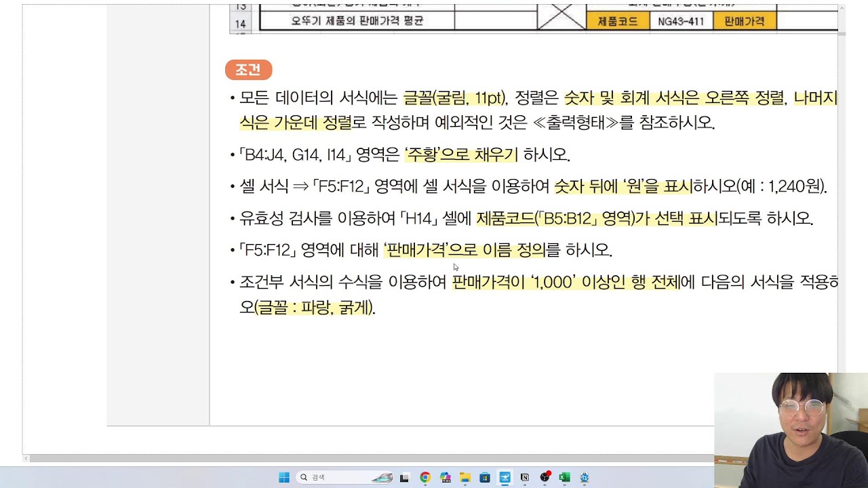Screen dimensions: 868x488
Task: Open OBS Studio from the taskbar
Action: point(545,477)
